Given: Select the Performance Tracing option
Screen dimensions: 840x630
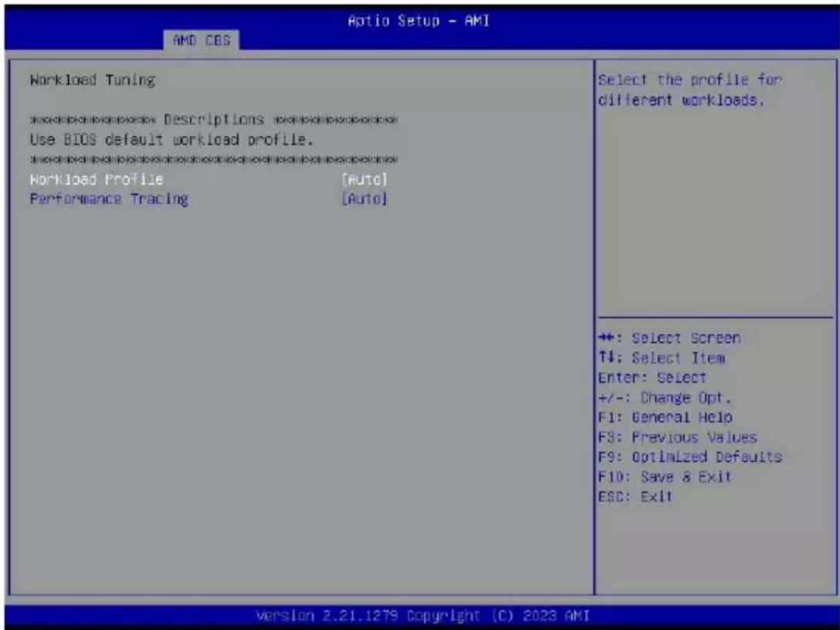Looking at the screenshot, I should click(109, 199).
